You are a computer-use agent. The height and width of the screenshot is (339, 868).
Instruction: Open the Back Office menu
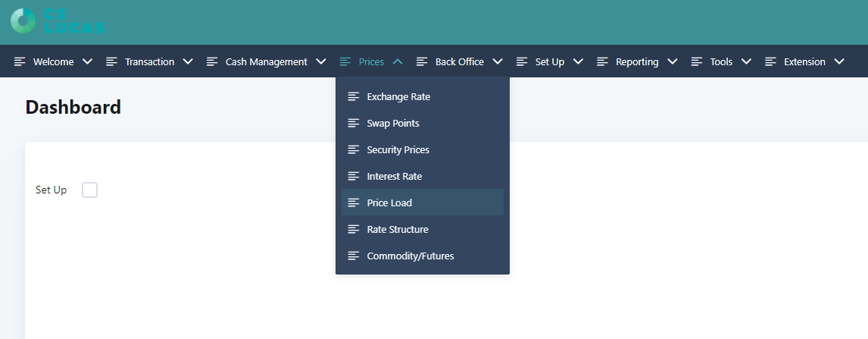pyautogui.click(x=459, y=62)
